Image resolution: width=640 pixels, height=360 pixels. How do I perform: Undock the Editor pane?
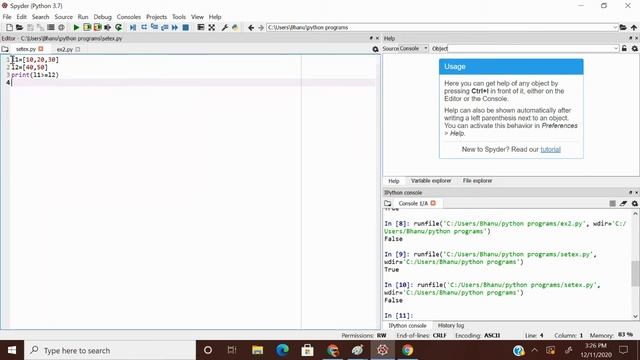click(x=371, y=38)
